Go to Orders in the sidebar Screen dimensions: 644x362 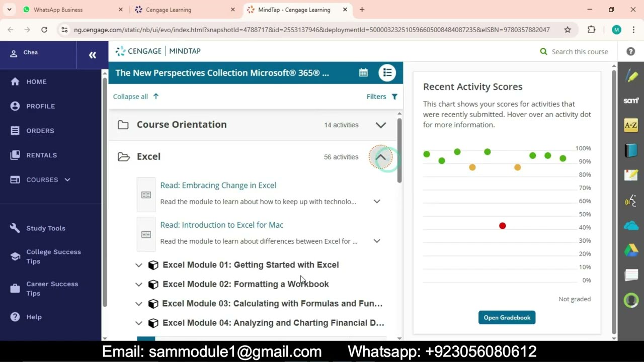coord(40,131)
